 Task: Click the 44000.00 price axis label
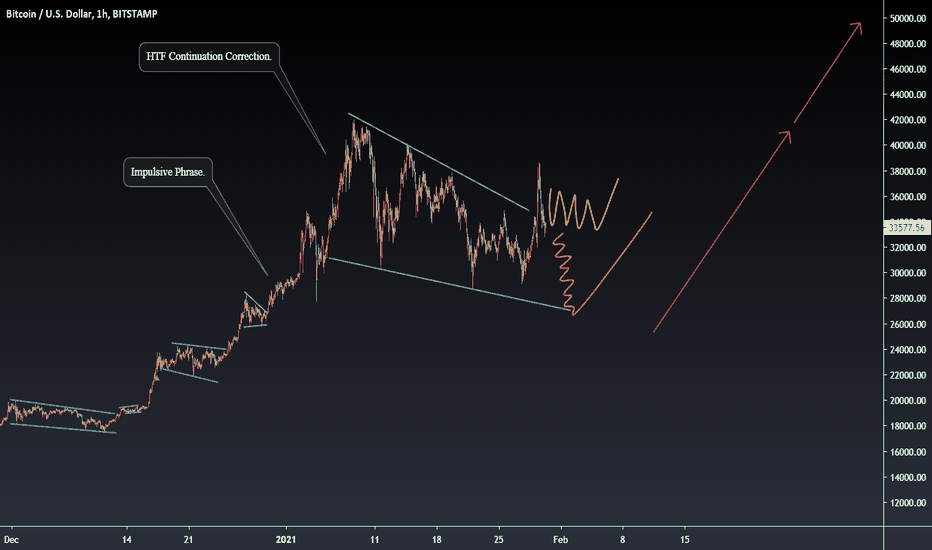click(x=908, y=95)
